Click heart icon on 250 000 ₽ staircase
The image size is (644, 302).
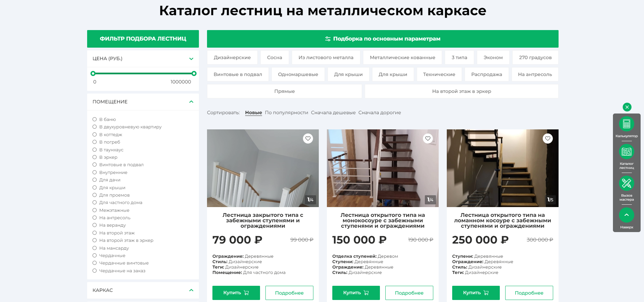[547, 139]
